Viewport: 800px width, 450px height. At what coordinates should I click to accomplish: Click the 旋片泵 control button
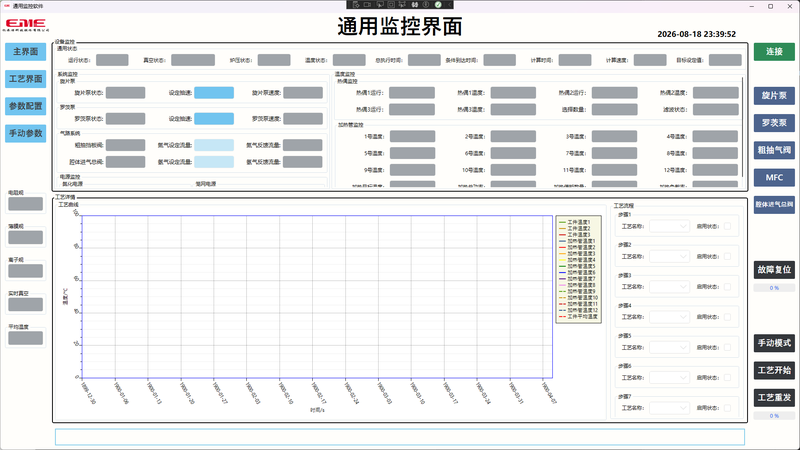tap(774, 95)
